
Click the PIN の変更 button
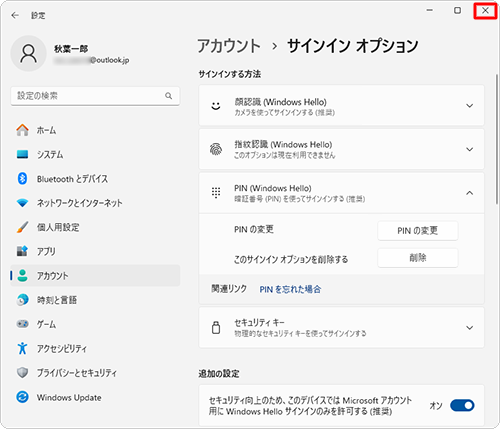[418, 230]
